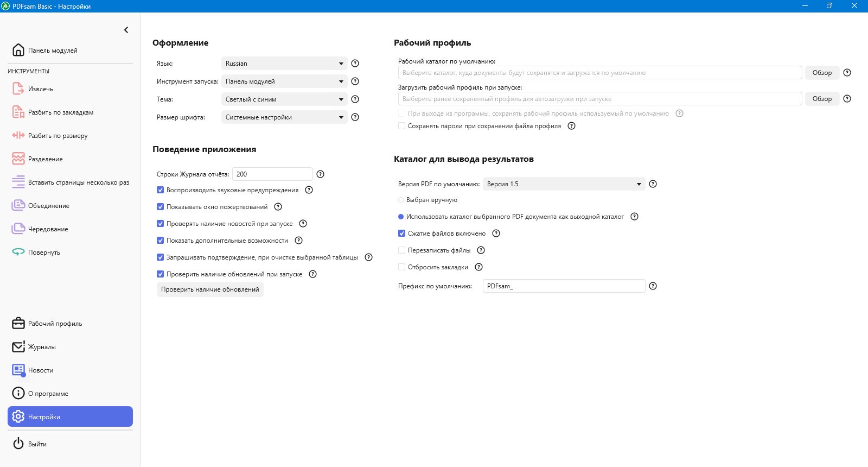Click the Extract (Извлечь) tool icon
Screen dimensions: 868x467
tap(18, 89)
